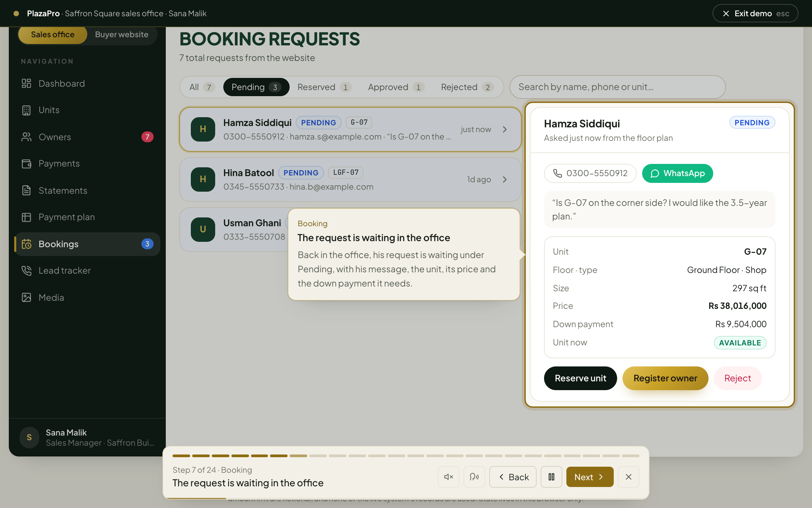Click Hina Batool's PENDING badge

[301, 173]
